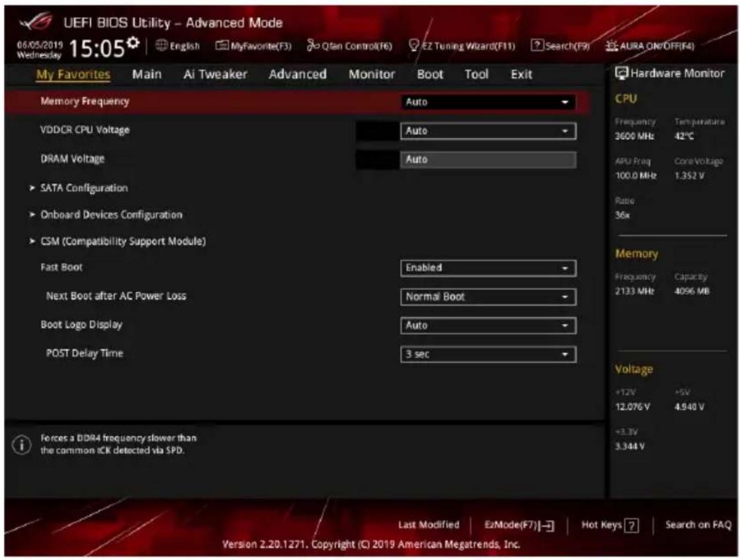Screen dimensions: 740x560
Task: Click the ROG logo icon
Action: (36, 21)
